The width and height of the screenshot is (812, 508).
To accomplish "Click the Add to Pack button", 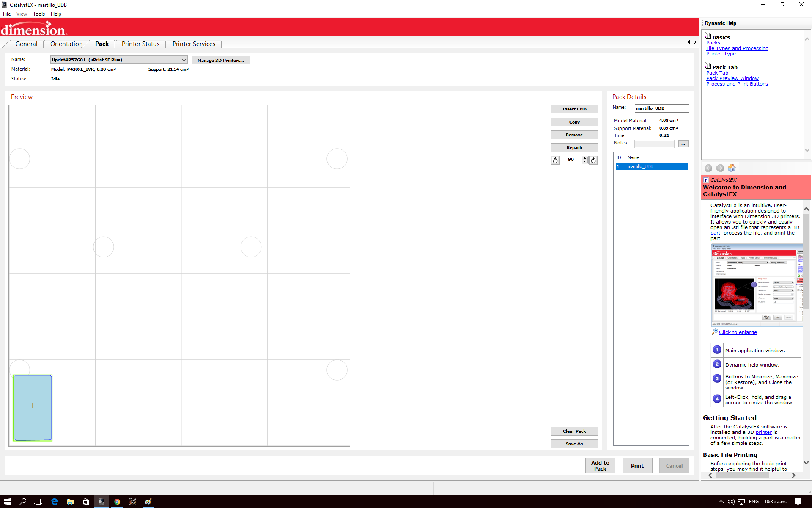I will (600, 466).
